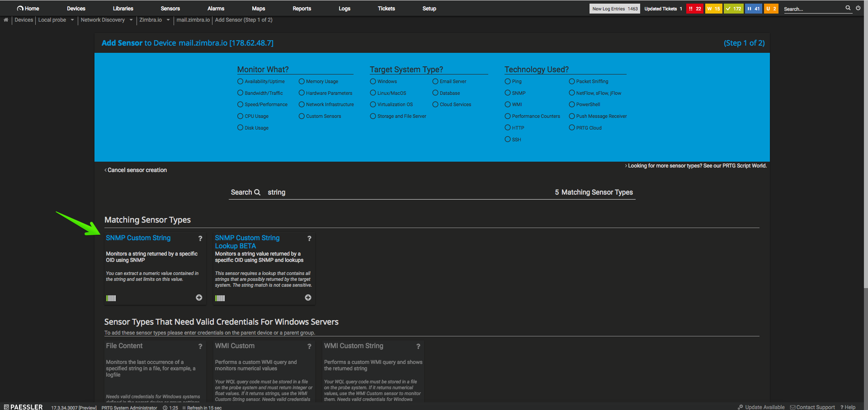This screenshot has width=868, height=410.
Task: Click the SNMP Custom String performance impact bars
Action: 111,298
